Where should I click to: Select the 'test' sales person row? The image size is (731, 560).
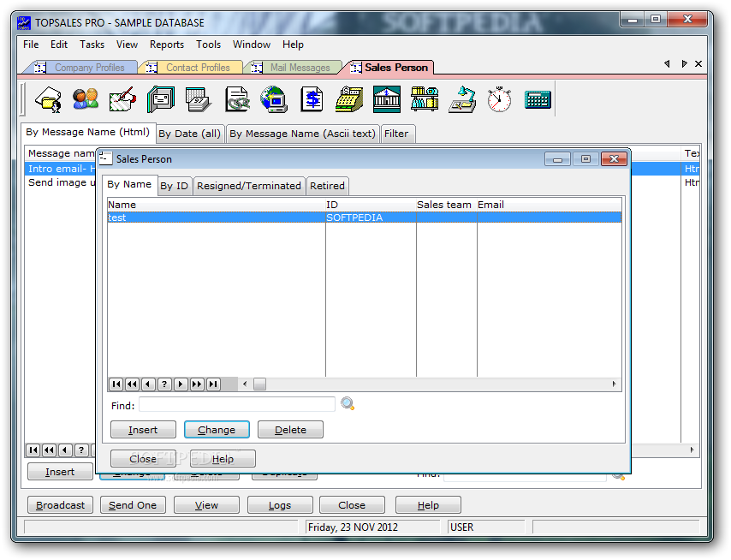click(364, 217)
